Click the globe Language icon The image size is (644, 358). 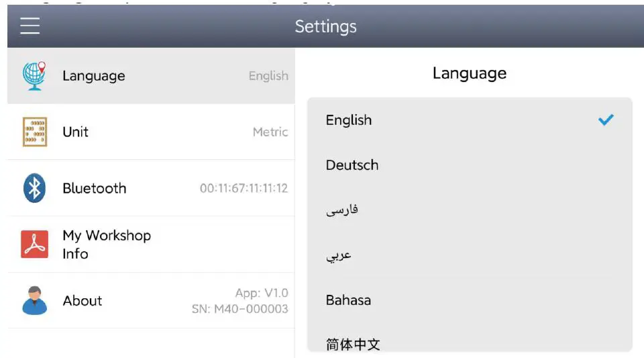pos(34,76)
